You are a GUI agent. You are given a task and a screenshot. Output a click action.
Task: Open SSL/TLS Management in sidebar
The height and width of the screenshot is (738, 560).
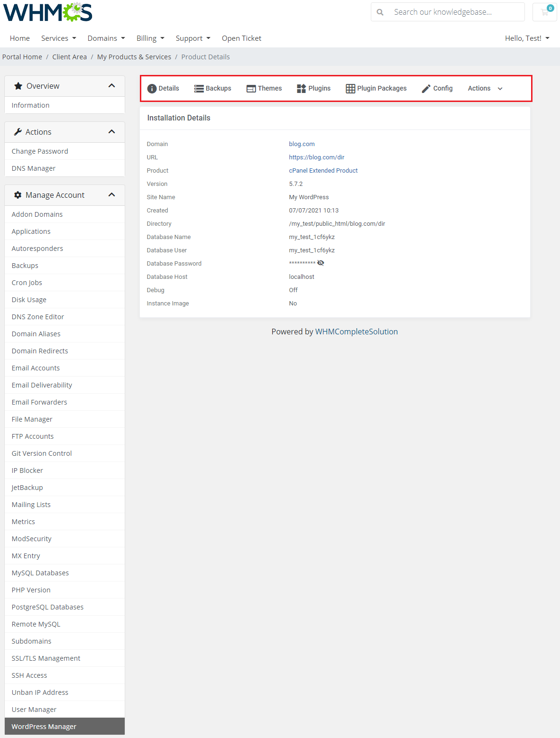coord(64,658)
